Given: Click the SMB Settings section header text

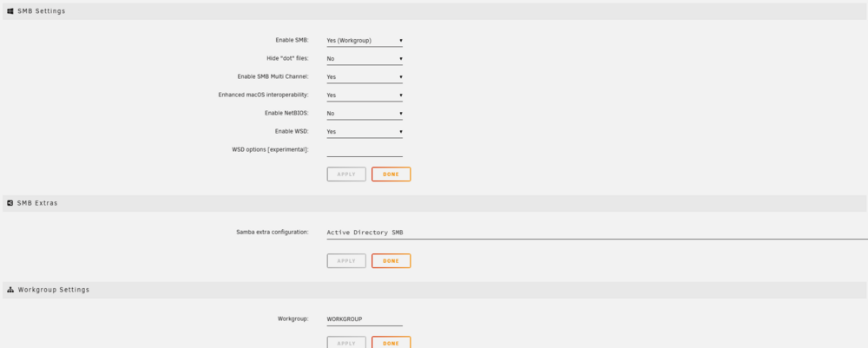Looking at the screenshot, I should point(42,11).
